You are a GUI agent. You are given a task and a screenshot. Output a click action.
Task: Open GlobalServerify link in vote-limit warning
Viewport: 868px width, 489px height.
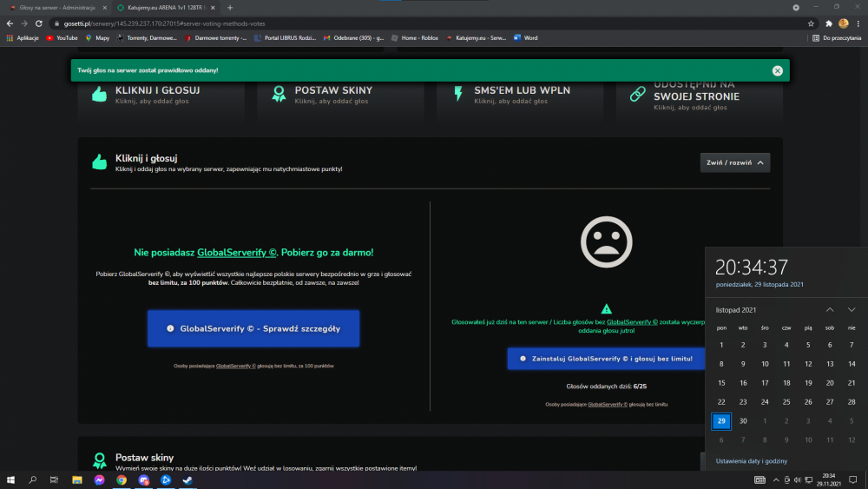pos(632,321)
